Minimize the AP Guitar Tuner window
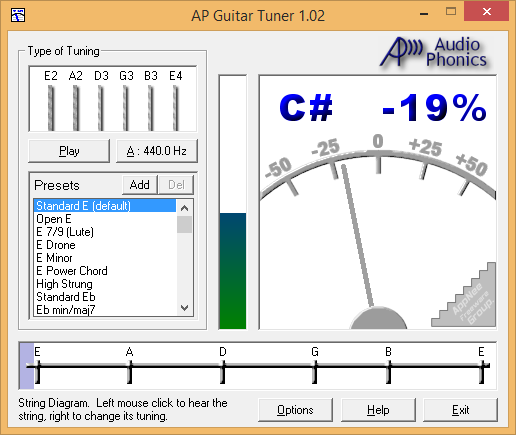The height and width of the screenshot is (435, 516). (x=424, y=14)
